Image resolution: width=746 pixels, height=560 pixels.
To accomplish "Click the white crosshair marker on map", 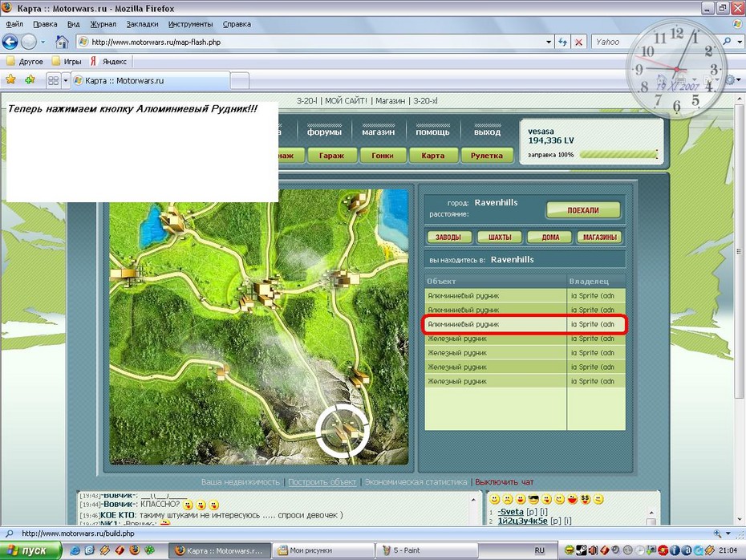I will click(x=342, y=431).
